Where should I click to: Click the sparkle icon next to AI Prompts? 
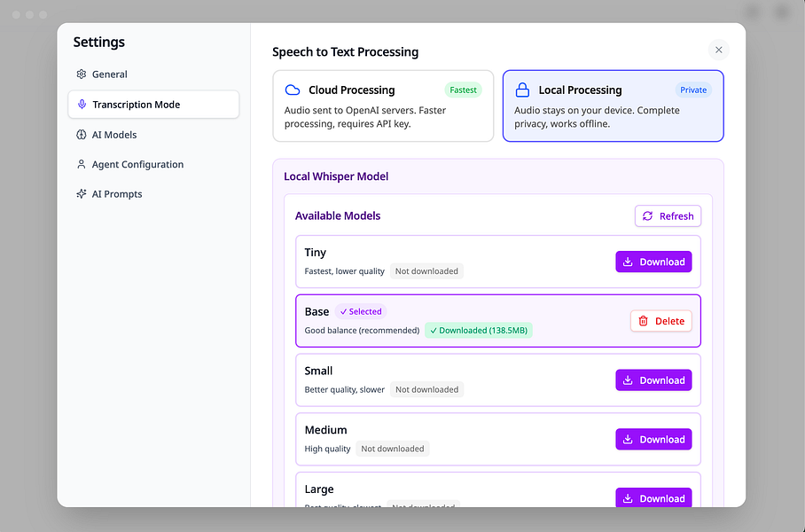click(x=82, y=193)
